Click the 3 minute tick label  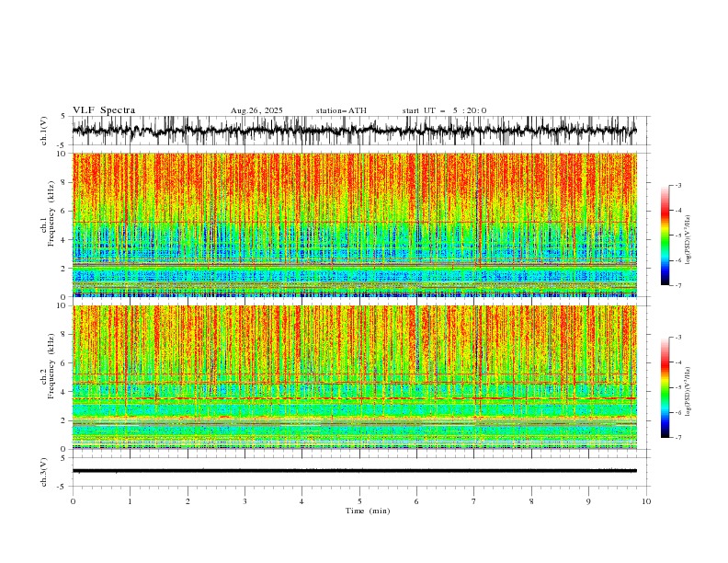pos(245,501)
